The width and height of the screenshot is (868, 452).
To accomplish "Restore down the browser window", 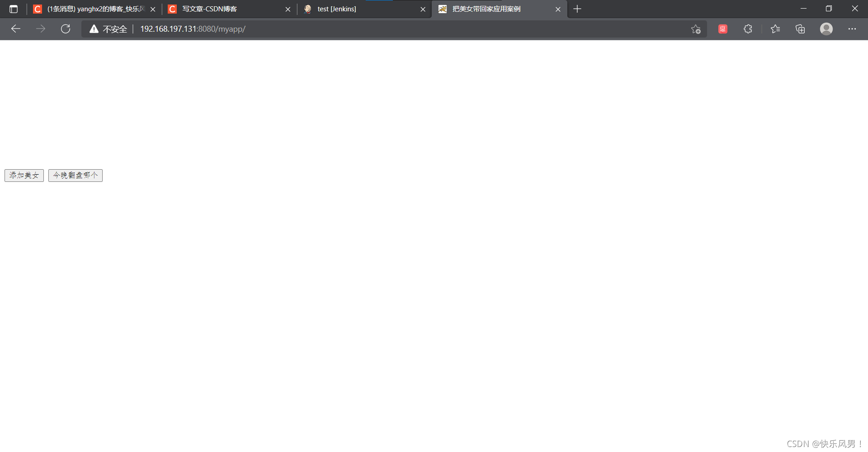I will click(829, 9).
